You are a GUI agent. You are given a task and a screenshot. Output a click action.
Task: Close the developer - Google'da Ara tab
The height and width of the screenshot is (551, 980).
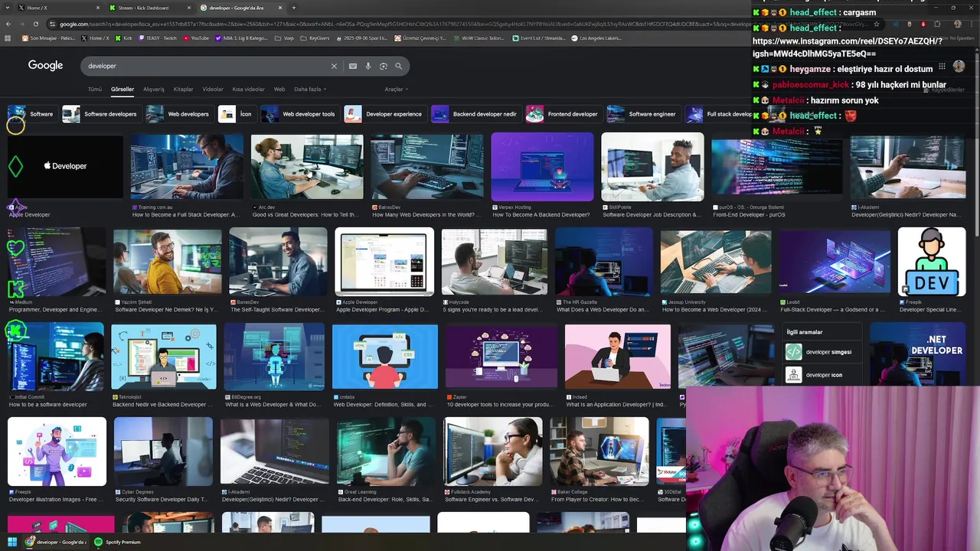280,8
